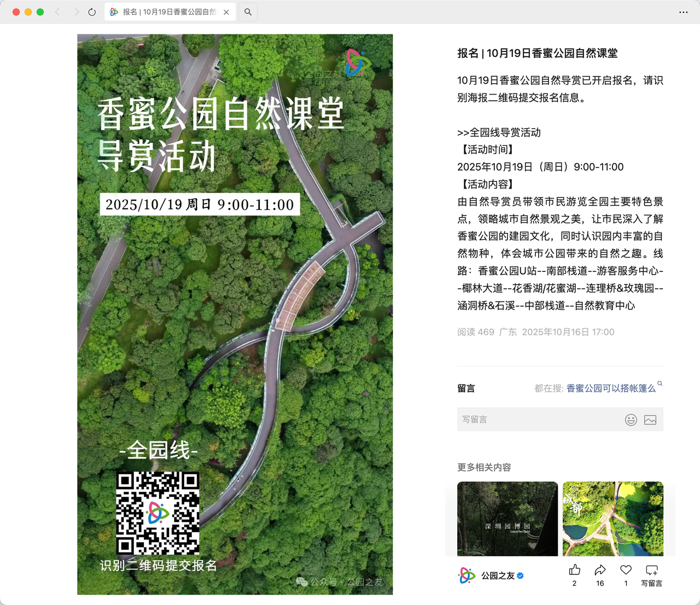Open the 公园之友 account name

coord(498,575)
